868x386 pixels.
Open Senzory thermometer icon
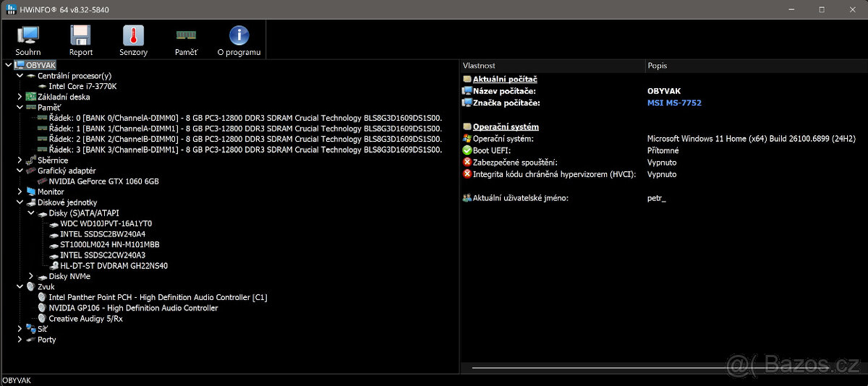point(133,40)
